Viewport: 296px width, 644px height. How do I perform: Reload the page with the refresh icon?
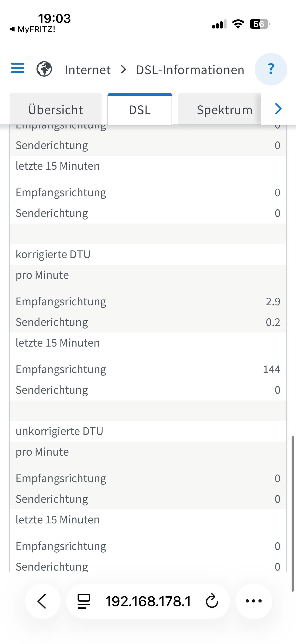pyautogui.click(x=212, y=601)
